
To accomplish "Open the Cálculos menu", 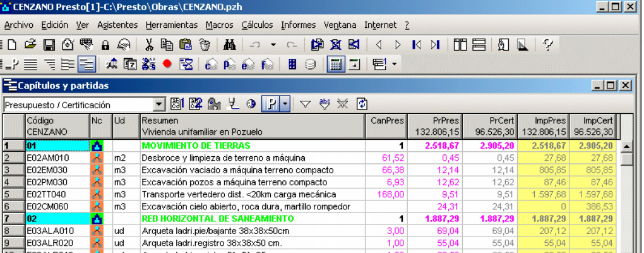I will [257, 25].
